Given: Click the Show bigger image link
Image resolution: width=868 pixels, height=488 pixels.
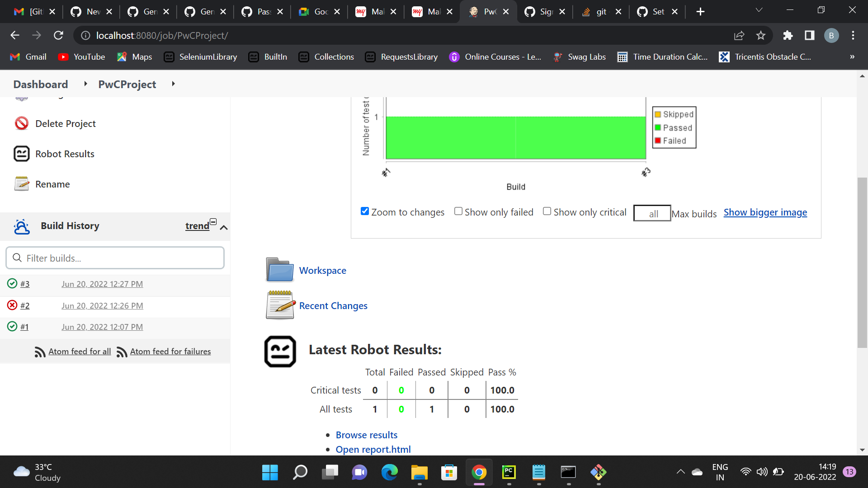Looking at the screenshot, I should tap(765, 212).
